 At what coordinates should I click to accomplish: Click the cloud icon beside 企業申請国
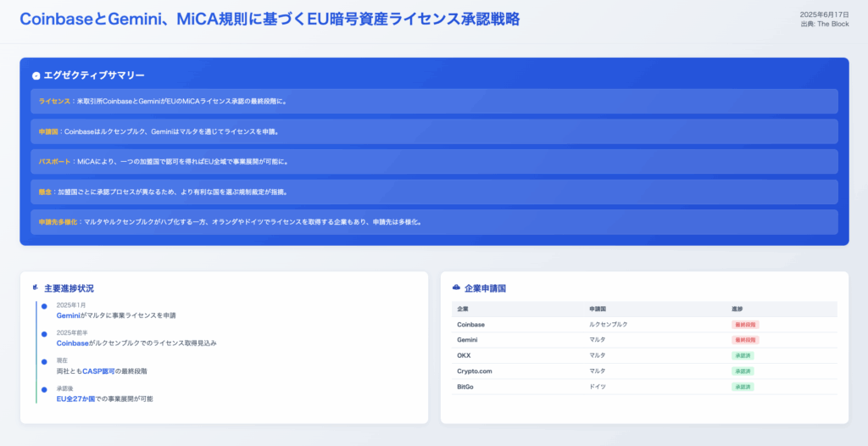[x=456, y=287]
